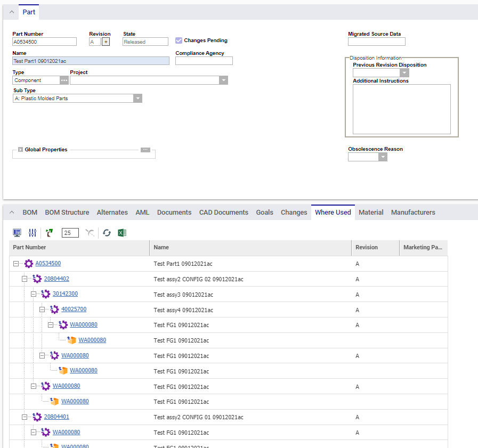The image size is (478, 448).
Task: Click the ellipsis button next to Type field
Action: click(x=64, y=80)
